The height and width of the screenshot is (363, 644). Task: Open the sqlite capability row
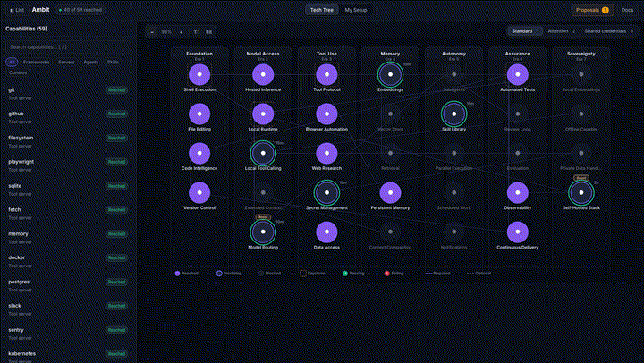pyautogui.click(x=68, y=190)
